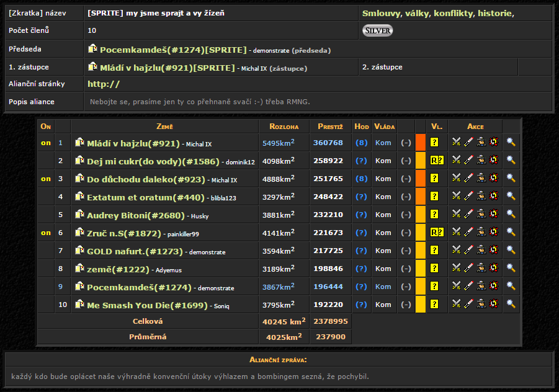Viewport: 559px width, 392px height.
Task: Sort by Vláda column header
Action: pos(384,127)
